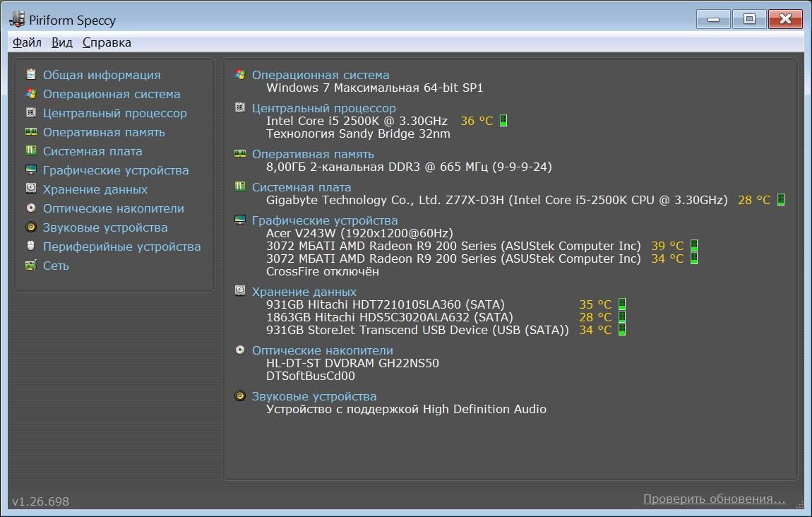Image resolution: width=812 pixels, height=517 pixels.
Task: Click Windows flag icon in main summary panel
Action: pos(240,74)
